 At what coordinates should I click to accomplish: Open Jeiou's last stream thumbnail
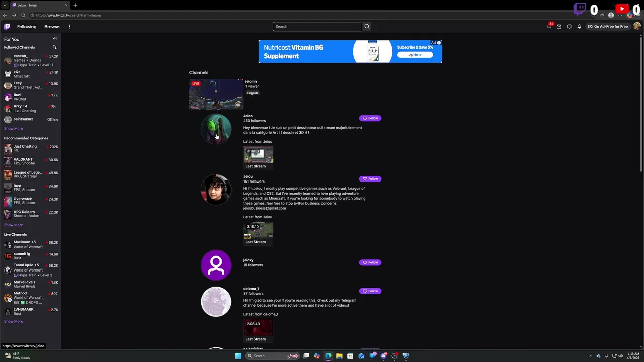click(258, 231)
